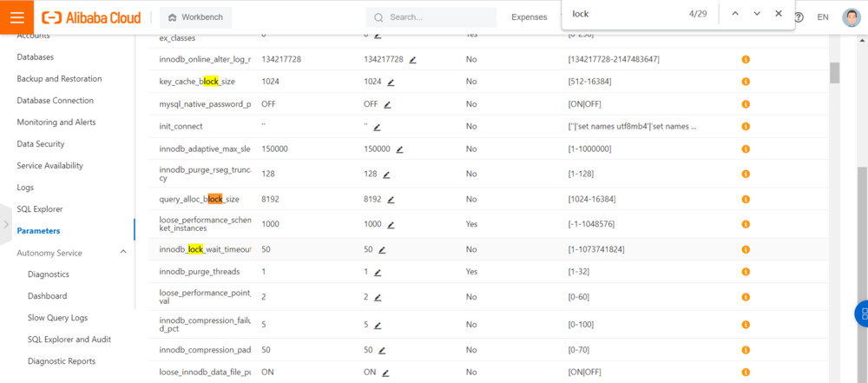Open the hamburger navigation menu

click(17, 17)
